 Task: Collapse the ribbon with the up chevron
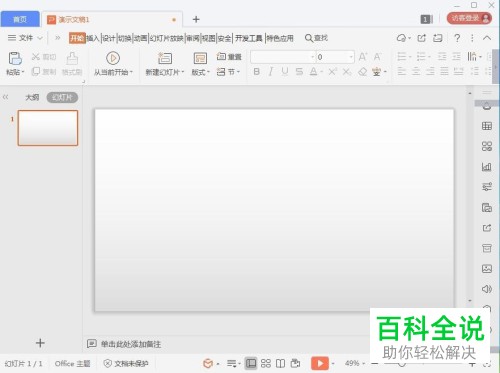(x=487, y=38)
